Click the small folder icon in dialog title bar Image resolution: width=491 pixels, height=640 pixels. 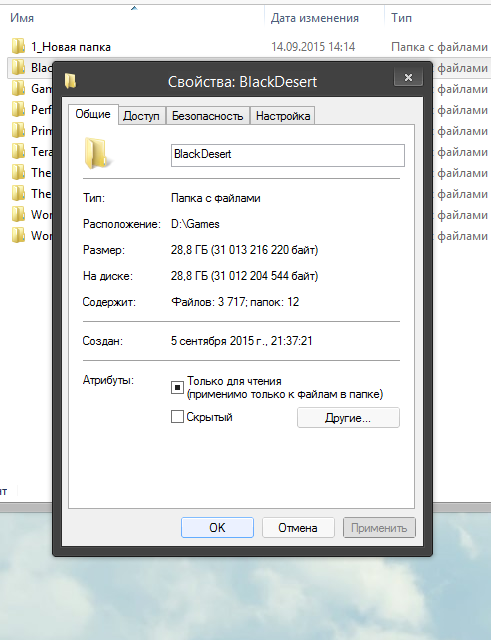click(71, 81)
